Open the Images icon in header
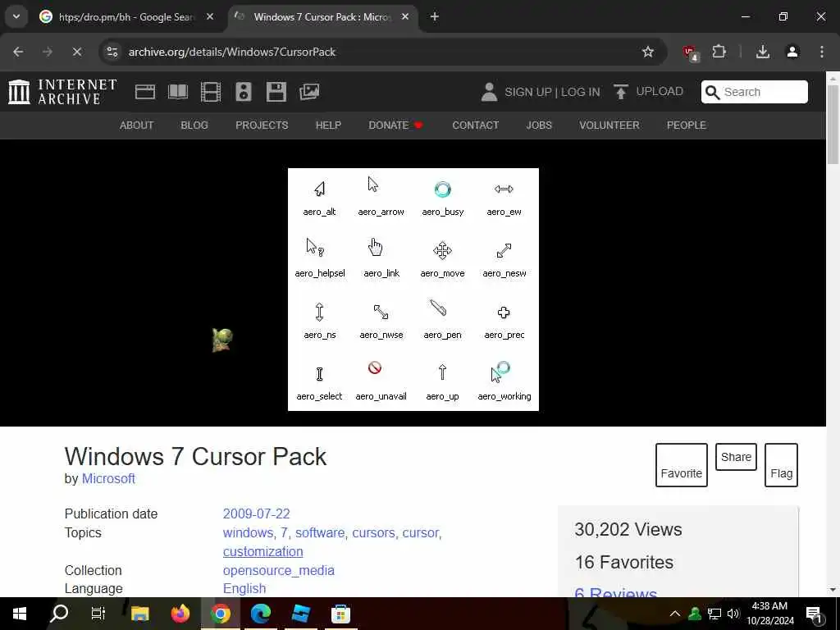 click(309, 92)
